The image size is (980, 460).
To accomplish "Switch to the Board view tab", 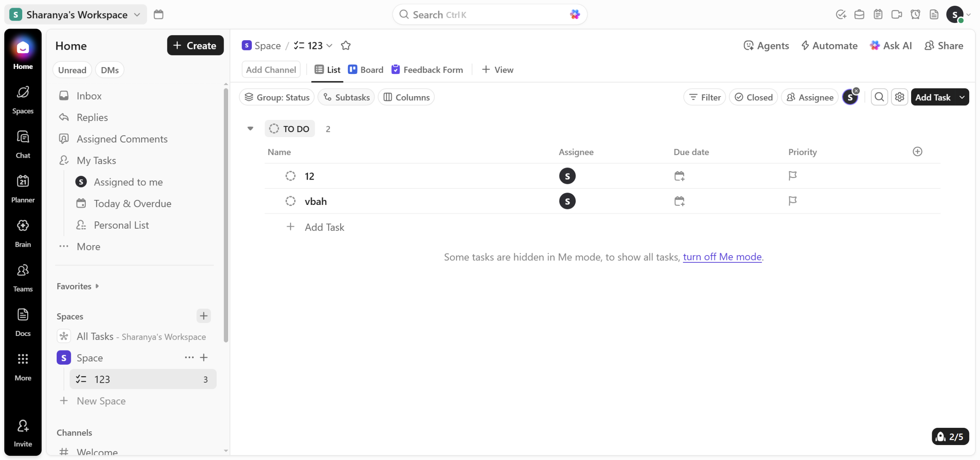I will pyautogui.click(x=366, y=70).
